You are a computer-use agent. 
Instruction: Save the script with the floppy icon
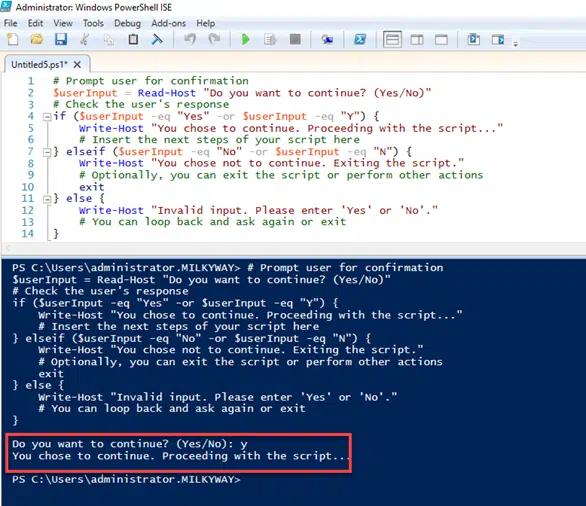pos(61,39)
